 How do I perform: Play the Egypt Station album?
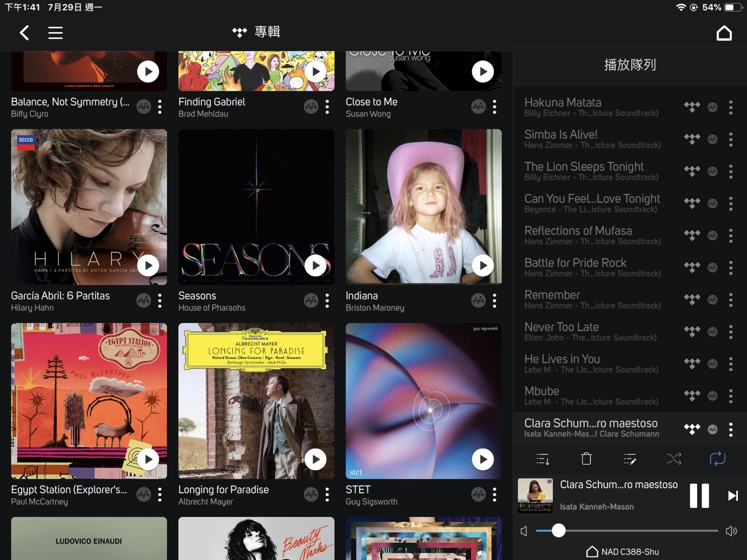coord(148,460)
